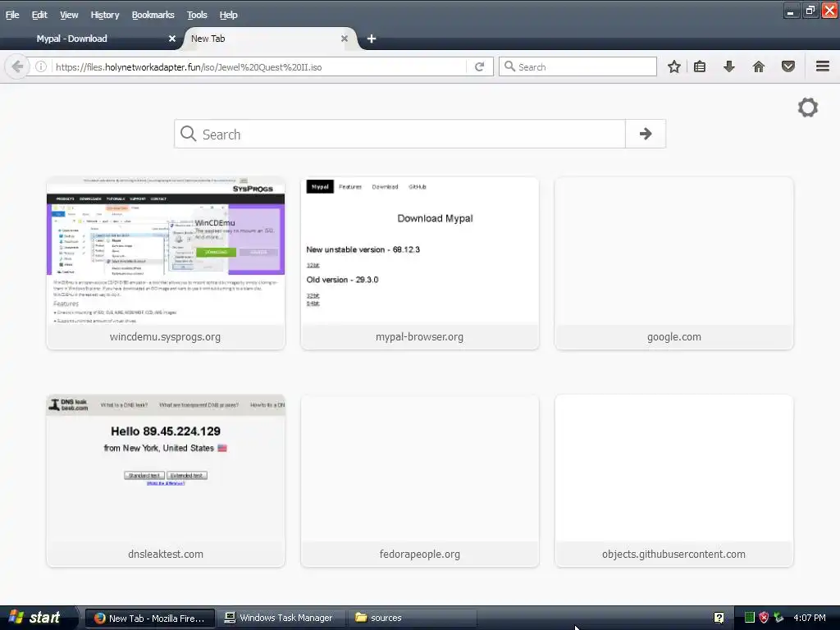
Task: Click the network connection tray icon
Action: (x=778, y=618)
